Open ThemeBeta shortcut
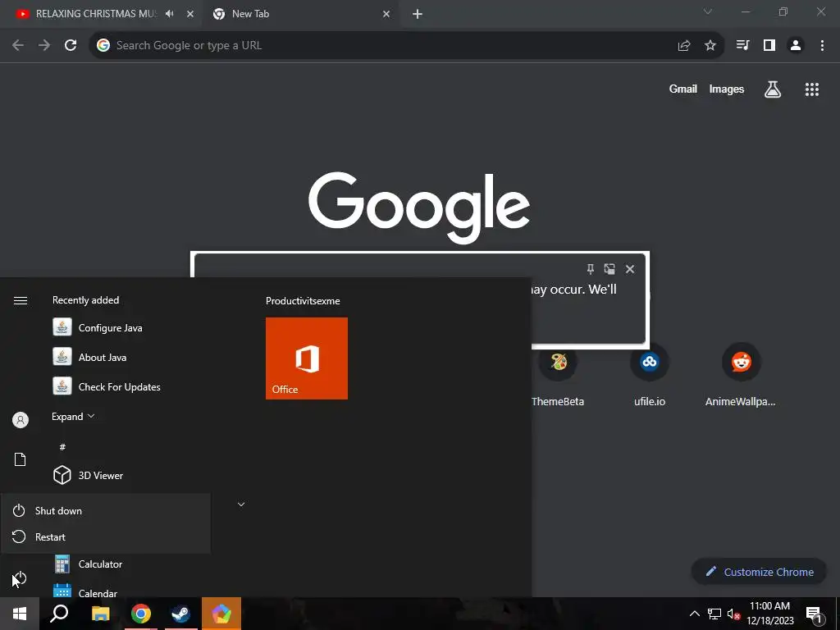Viewport: 840px width, 630px height. click(558, 376)
